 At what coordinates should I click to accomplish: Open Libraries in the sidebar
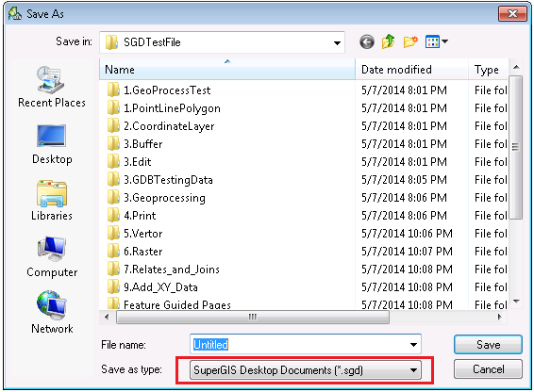click(x=52, y=201)
